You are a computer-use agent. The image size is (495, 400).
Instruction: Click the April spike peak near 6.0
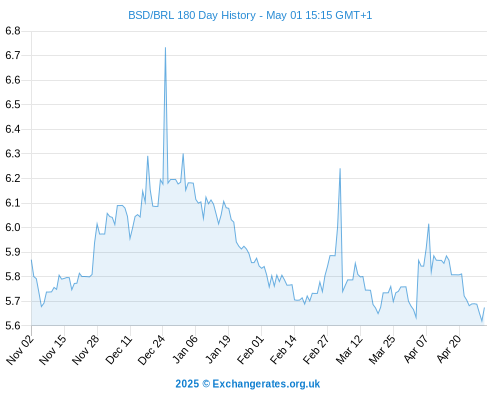point(429,225)
